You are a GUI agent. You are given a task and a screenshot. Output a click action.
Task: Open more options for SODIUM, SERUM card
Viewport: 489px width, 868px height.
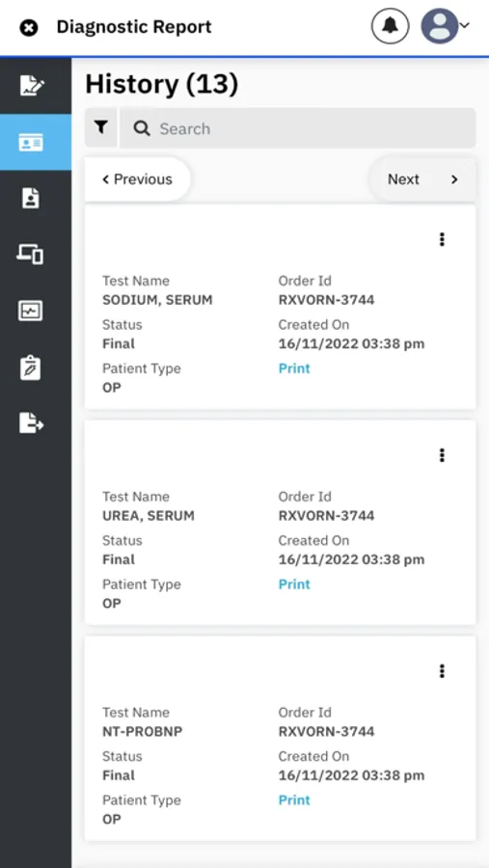(442, 239)
